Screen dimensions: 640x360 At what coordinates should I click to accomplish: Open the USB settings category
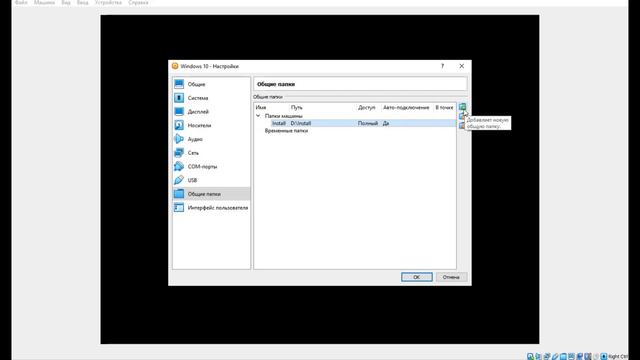pos(211,180)
